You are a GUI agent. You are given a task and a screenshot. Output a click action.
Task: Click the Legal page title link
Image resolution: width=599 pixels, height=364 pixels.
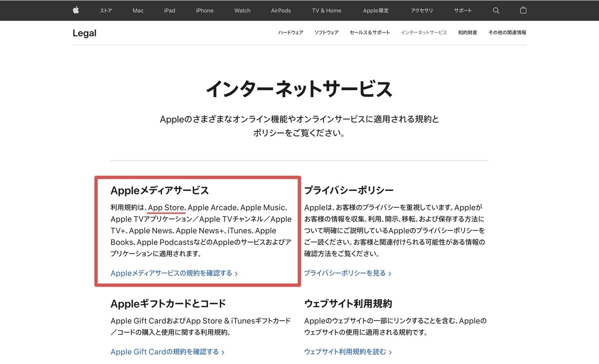point(84,33)
